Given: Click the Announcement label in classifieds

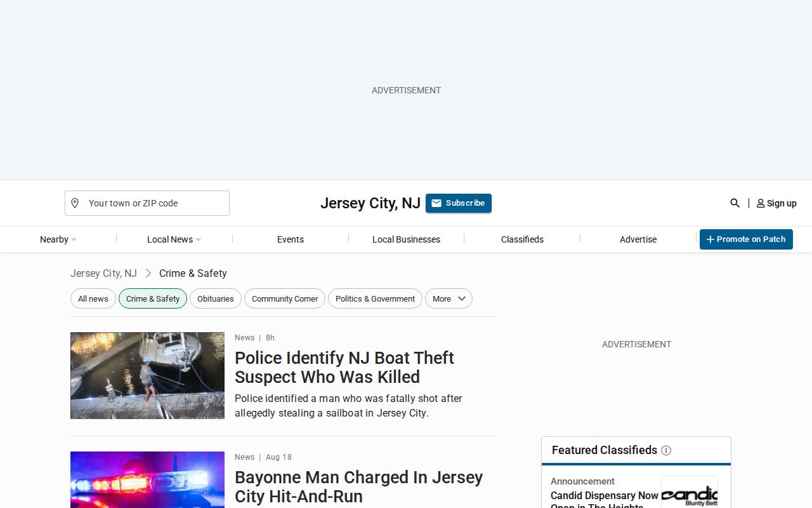Looking at the screenshot, I should coord(582,481).
